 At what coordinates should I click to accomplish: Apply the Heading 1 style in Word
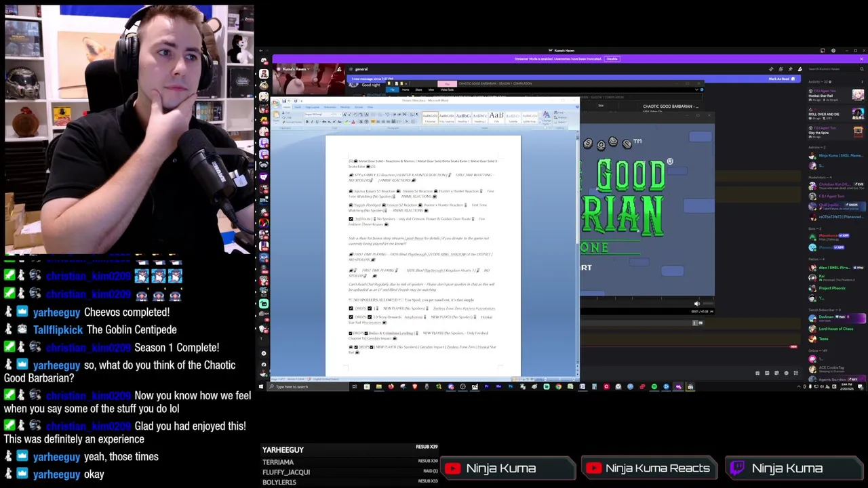click(x=463, y=118)
